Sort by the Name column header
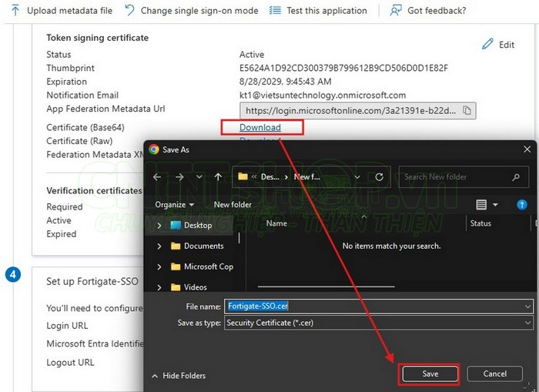 point(276,223)
